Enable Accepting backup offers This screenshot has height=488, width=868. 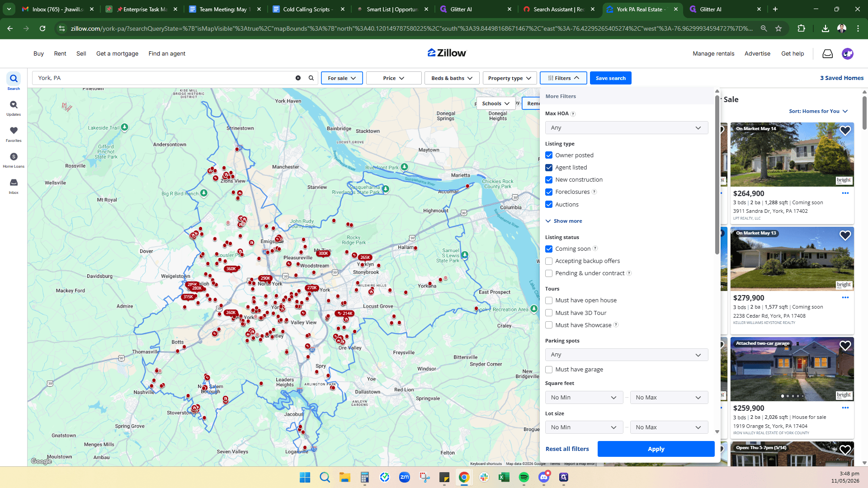coord(549,261)
